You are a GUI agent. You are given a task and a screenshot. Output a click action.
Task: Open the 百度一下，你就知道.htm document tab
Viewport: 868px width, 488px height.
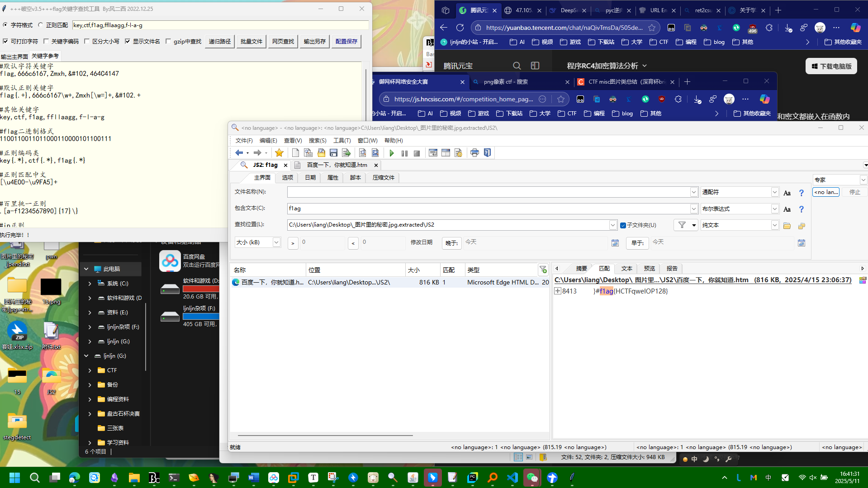(x=337, y=165)
